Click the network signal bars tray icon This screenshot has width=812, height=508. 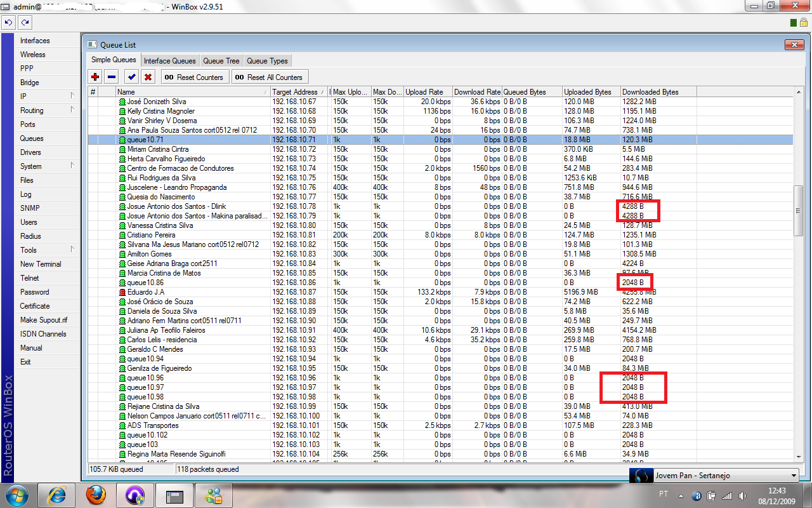(x=726, y=496)
